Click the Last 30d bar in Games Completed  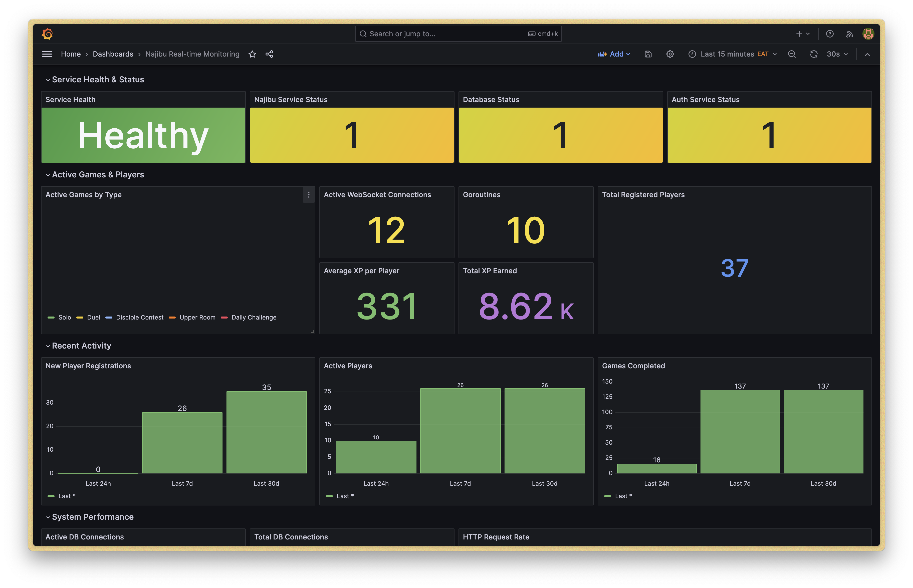click(x=823, y=431)
